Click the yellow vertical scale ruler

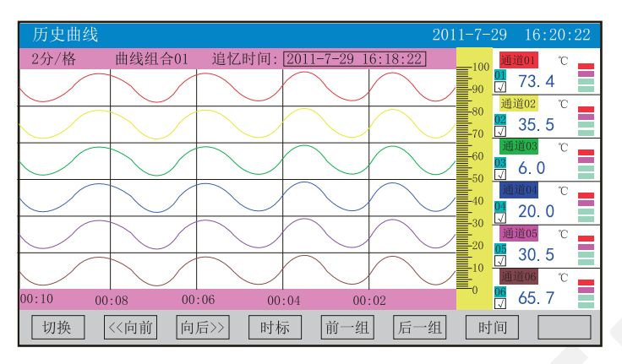[x=467, y=177]
